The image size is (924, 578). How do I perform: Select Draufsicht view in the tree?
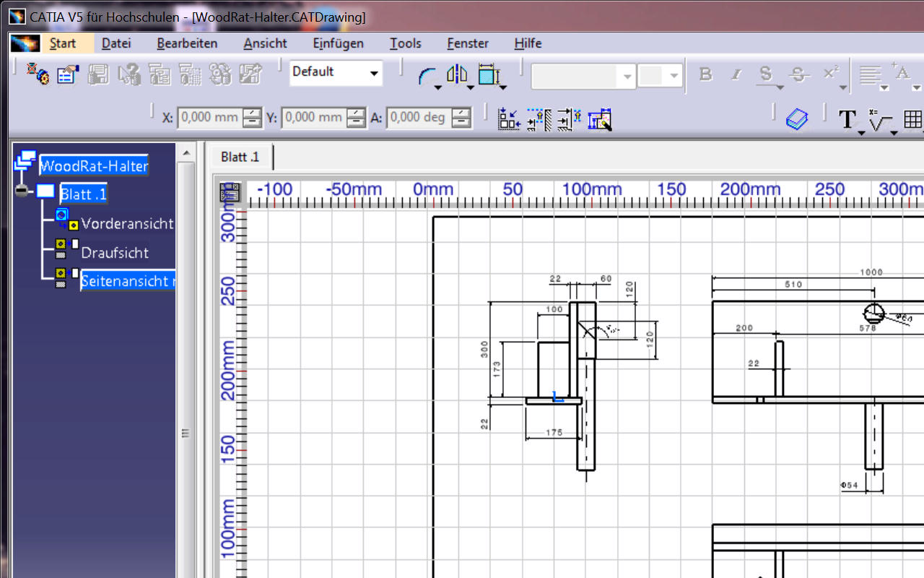pyautogui.click(x=115, y=253)
